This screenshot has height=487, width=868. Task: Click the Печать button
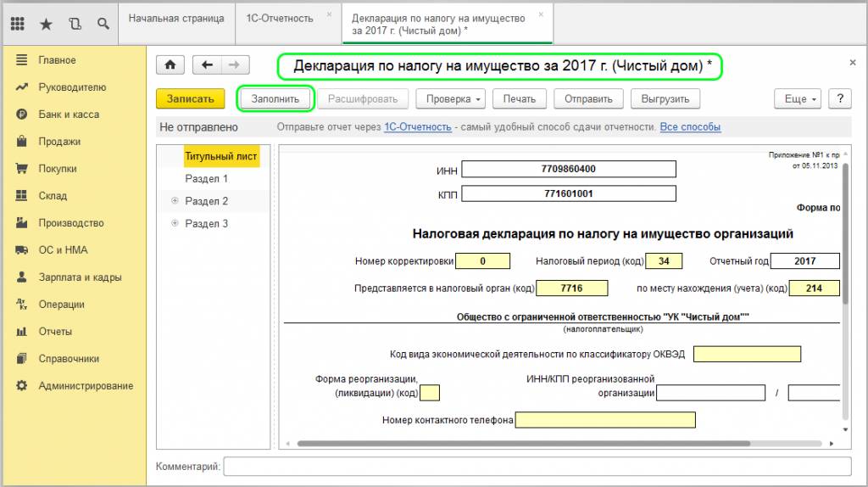click(x=520, y=98)
